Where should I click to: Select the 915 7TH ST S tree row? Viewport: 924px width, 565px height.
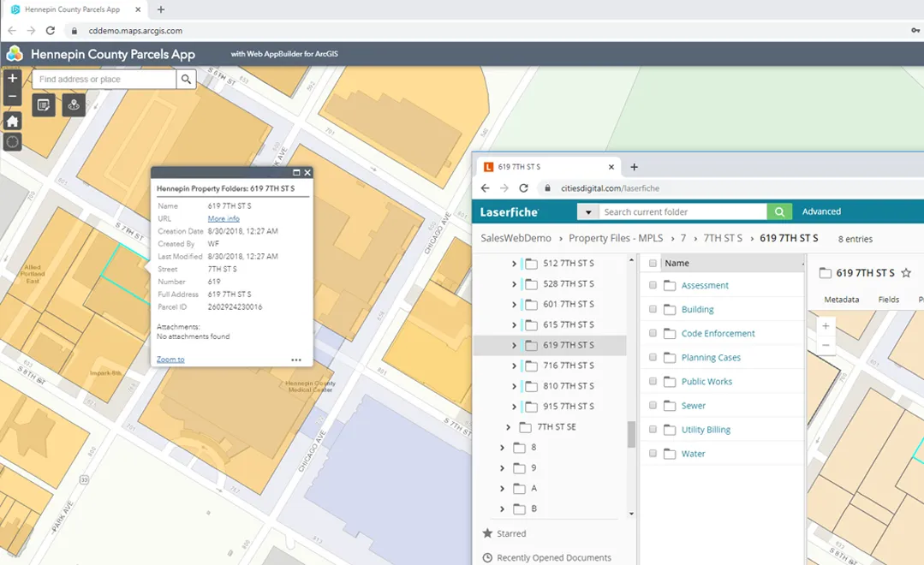pos(550,407)
